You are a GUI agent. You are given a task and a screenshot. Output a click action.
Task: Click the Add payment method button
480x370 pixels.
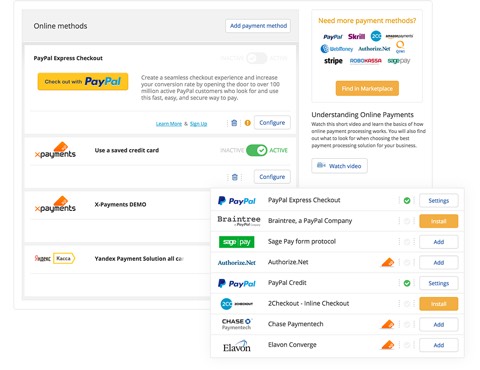[x=258, y=26]
